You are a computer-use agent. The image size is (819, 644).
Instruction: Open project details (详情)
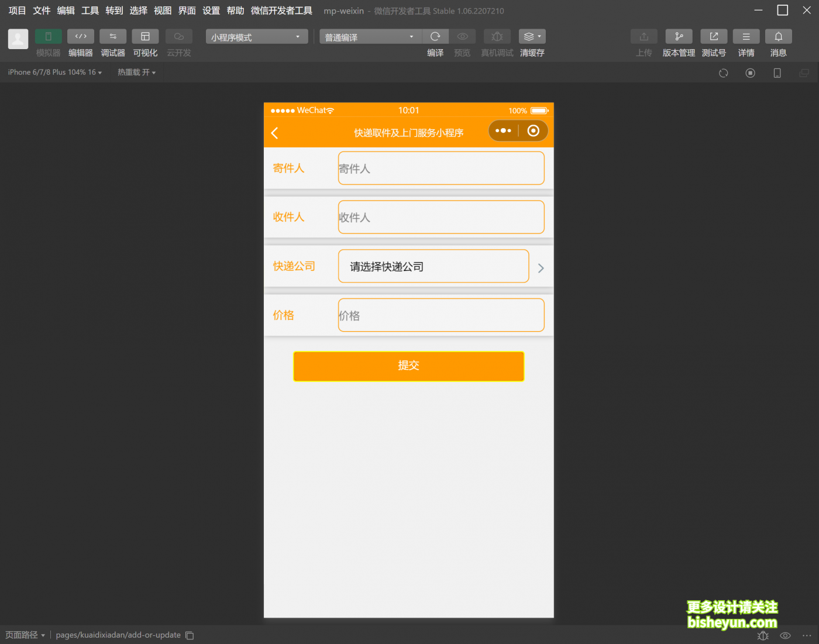746,36
